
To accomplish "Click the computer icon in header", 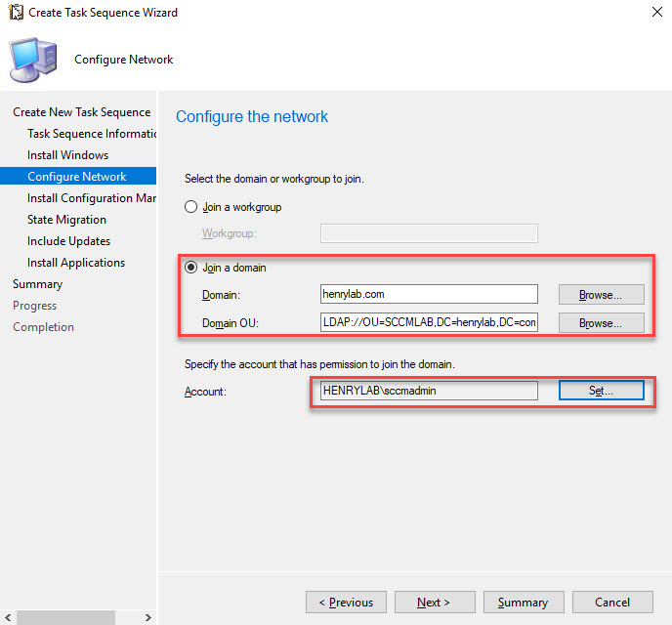I will click(35, 61).
